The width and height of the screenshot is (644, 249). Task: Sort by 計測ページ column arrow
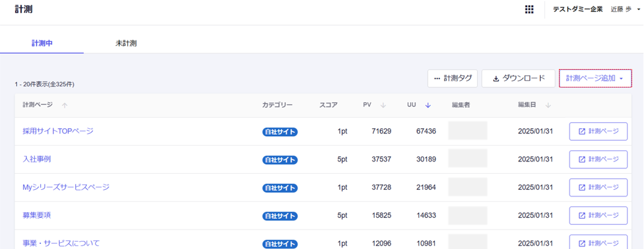64,105
